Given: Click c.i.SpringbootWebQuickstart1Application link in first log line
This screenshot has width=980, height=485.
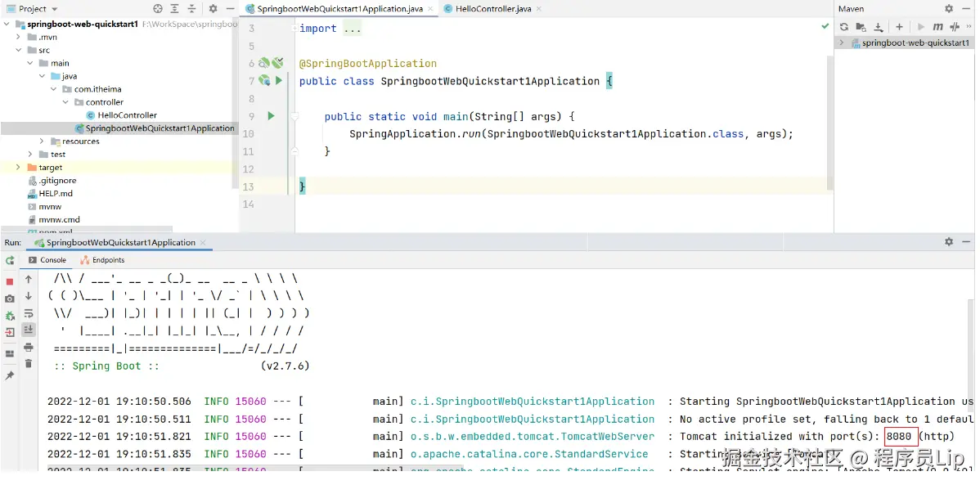Looking at the screenshot, I should tap(533, 402).
